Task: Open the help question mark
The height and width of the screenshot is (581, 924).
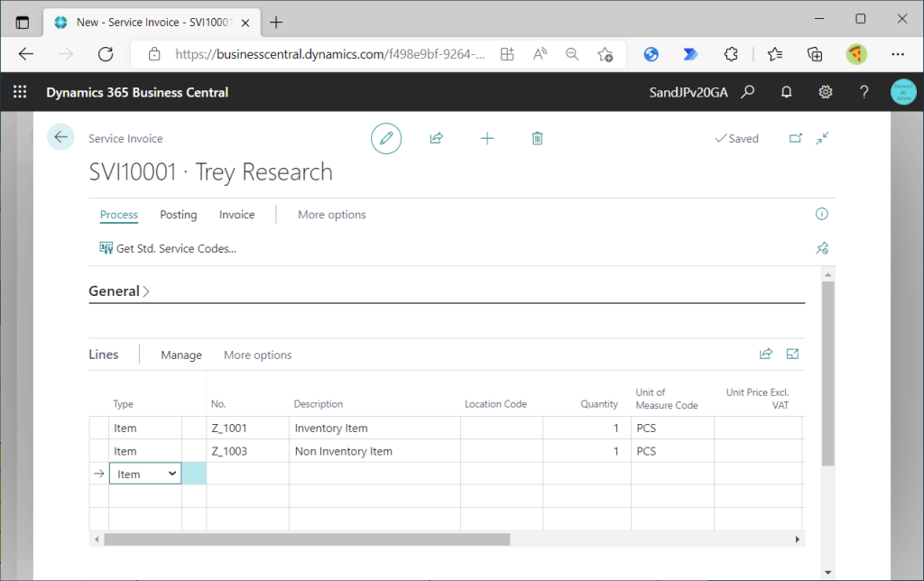Action: [x=864, y=92]
